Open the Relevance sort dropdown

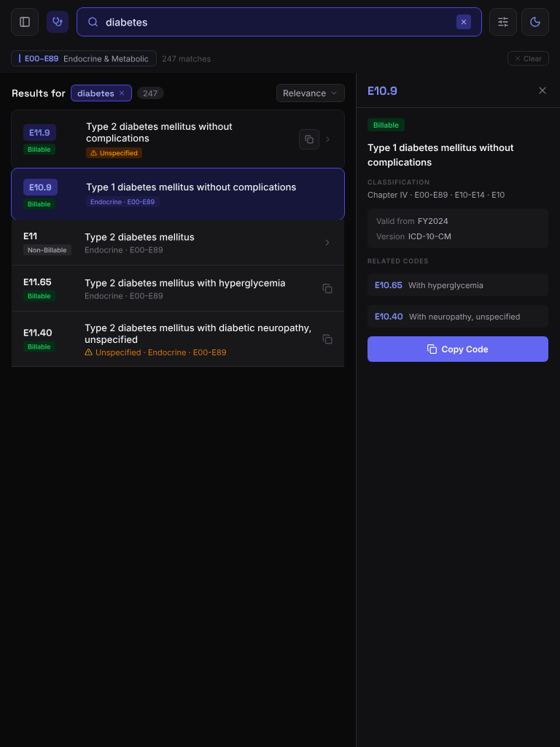[x=311, y=93]
